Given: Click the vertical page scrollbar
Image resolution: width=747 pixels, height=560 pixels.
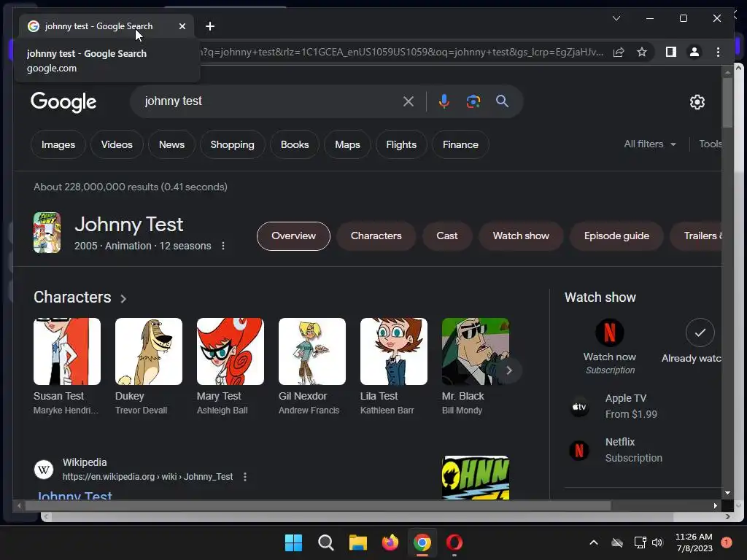Looking at the screenshot, I should (x=727, y=102).
